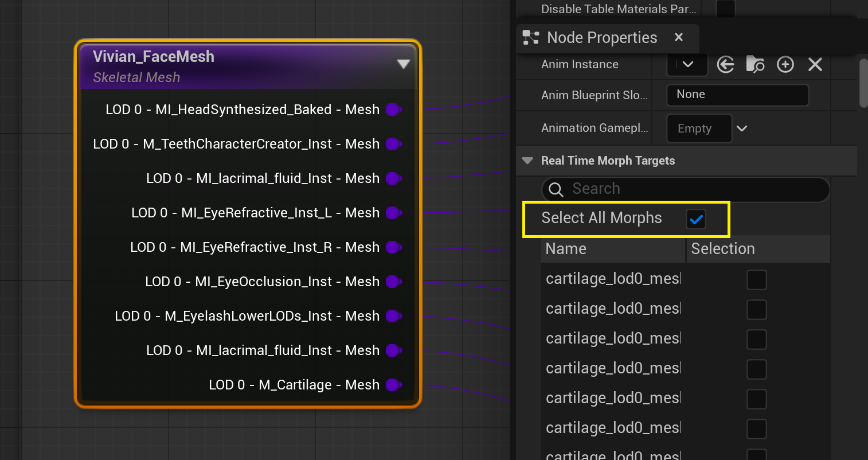
Task: Click the M_TeethCharacterCreator_Inst mesh output pin
Action: pos(394,144)
